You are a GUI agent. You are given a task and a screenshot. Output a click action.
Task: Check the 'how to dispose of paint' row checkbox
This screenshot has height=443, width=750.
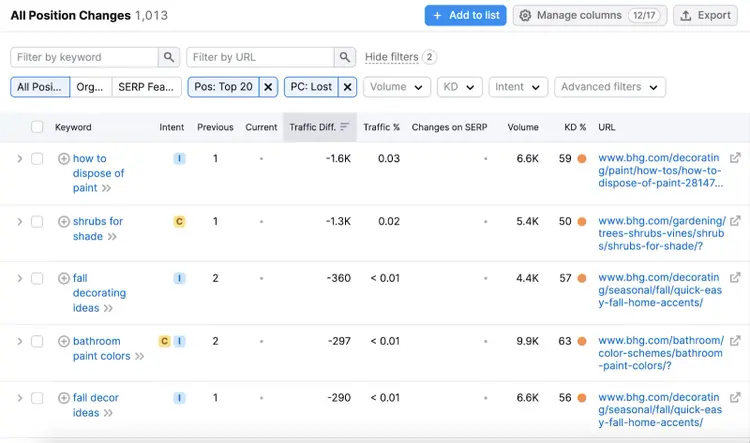point(37,158)
